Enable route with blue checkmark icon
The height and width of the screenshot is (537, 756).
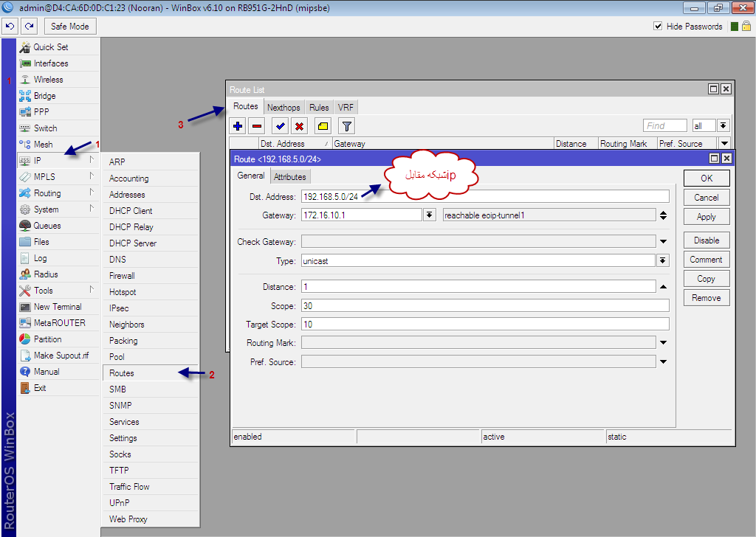[x=280, y=126]
